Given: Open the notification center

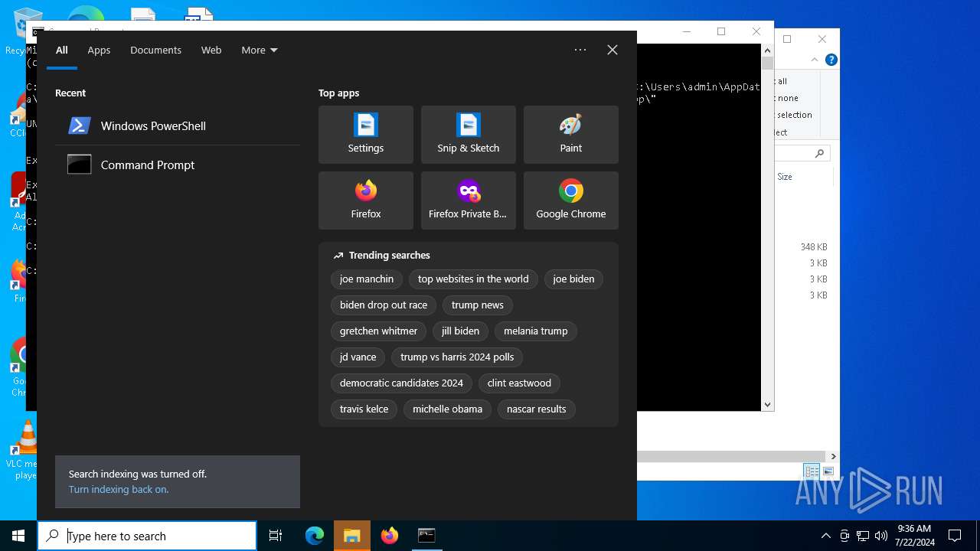Looking at the screenshot, I should pos(955,536).
